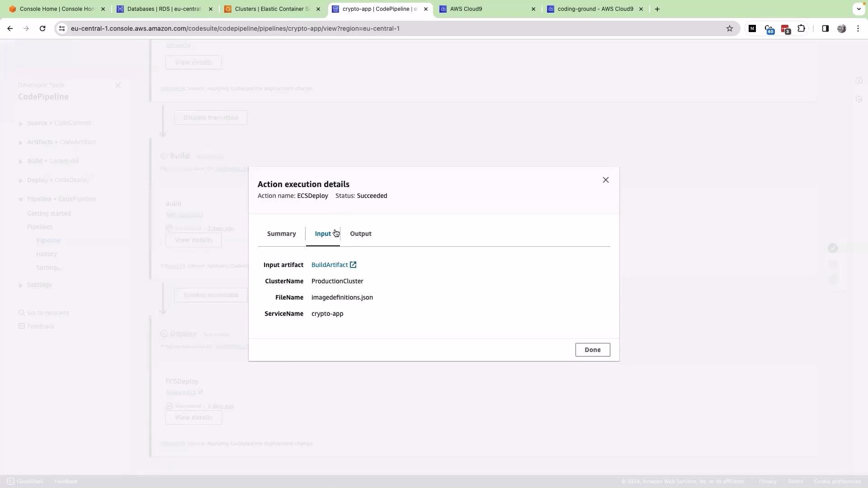Open Pipelines in the sidebar
Image resolution: width=868 pixels, height=488 pixels.
tap(40, 227)
